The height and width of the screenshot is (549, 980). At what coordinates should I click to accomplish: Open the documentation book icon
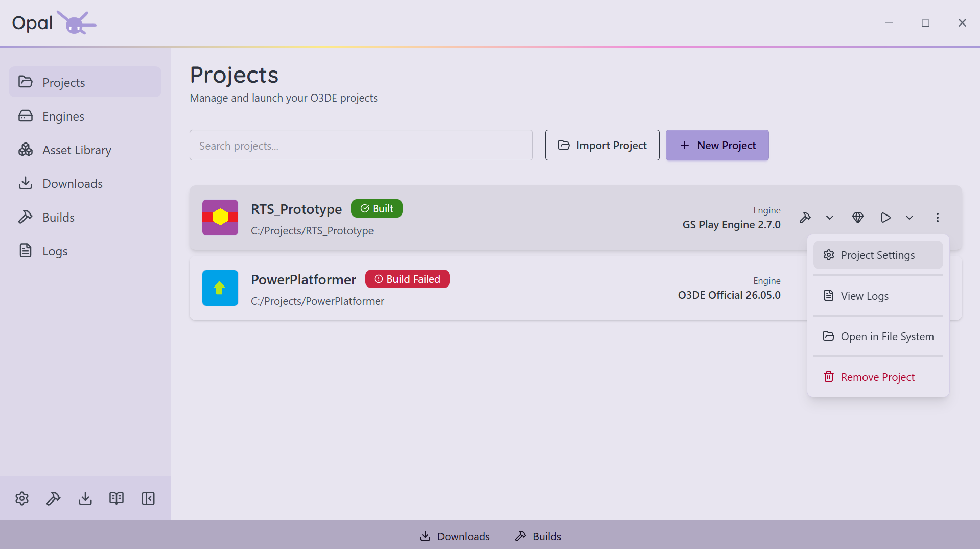point(116,498)
